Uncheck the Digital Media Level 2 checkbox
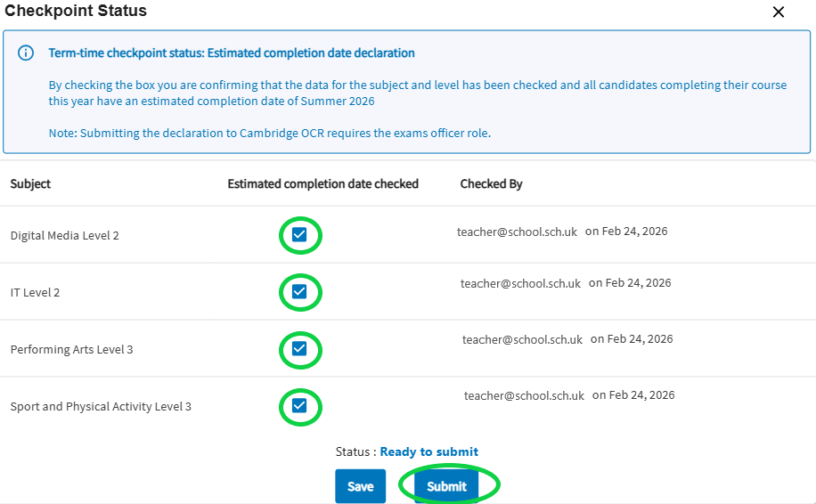 point(299,235)
